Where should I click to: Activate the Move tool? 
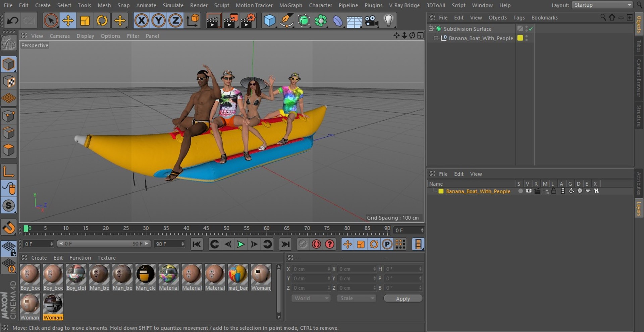click(68, 21)
